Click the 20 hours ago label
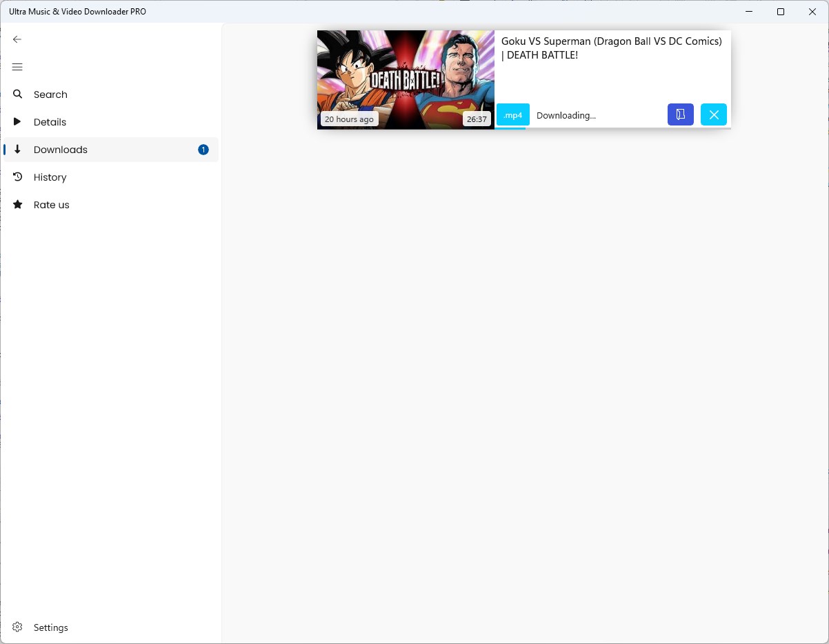The image size is (829, 644). coord(349,119)
